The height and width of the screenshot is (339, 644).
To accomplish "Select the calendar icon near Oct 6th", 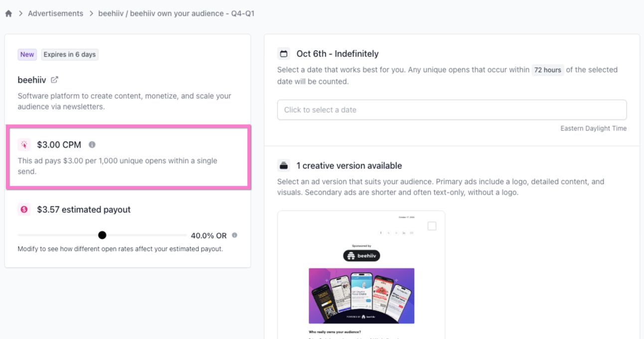I will [x=284, y=54].
